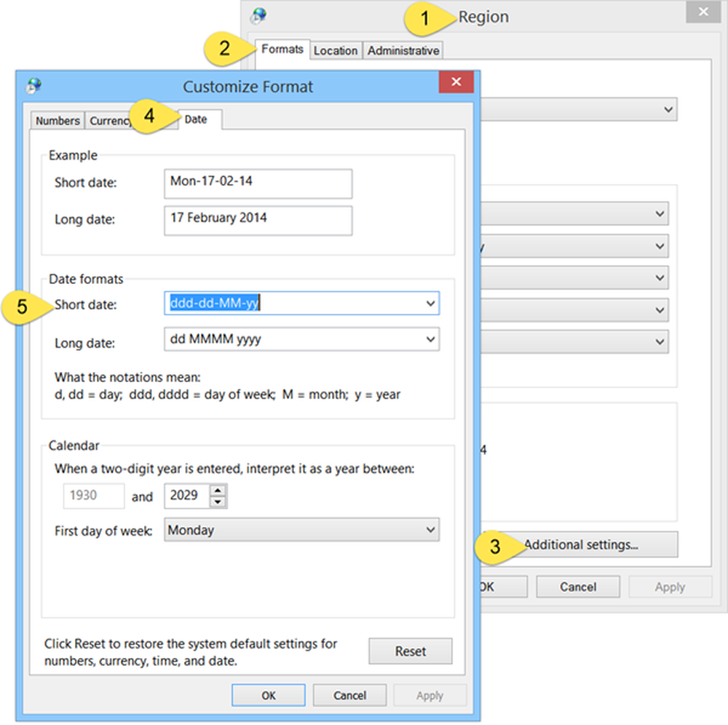Open the Administrative tab
This screenshot has width=728, height=725.
pyautogui.click(x=403, y=50)
